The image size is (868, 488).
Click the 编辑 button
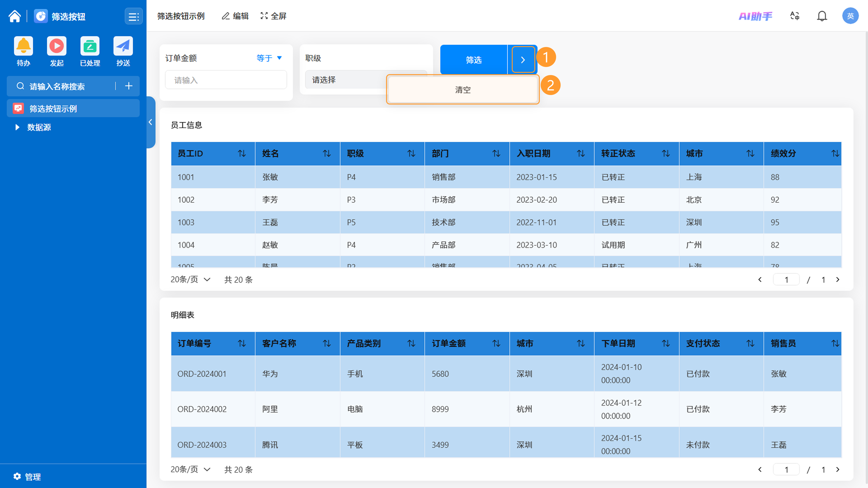235,16
